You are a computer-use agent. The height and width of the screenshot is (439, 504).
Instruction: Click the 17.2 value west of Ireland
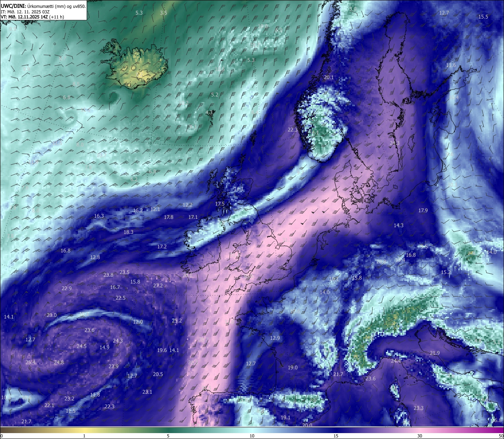point(162,247)
